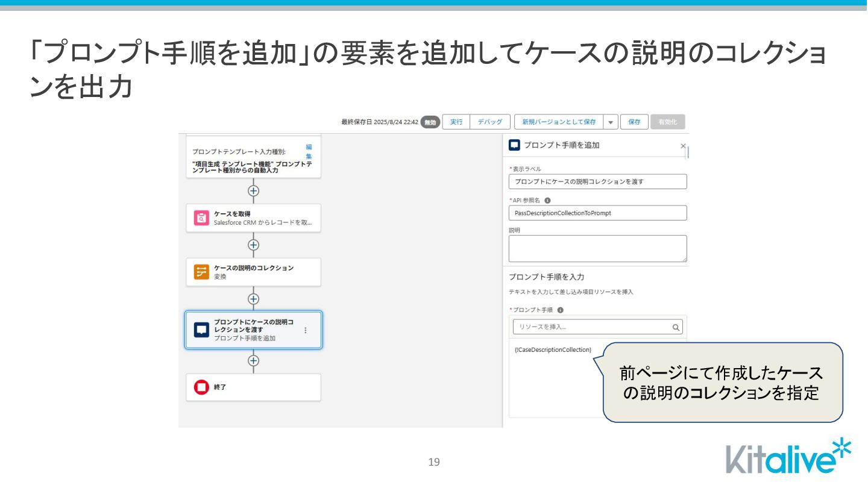Click the pink ケースを取得 Get Records icon
Image resolution: width=868 pixels, height=488 pixels.
click(201, 218)
